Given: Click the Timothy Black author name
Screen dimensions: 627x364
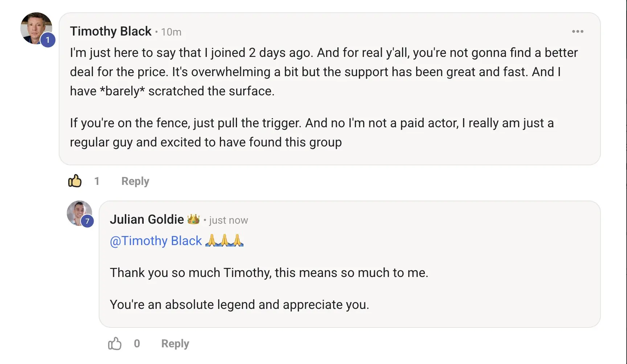Looking at the screenshot, I should click(x=111, y=31).
